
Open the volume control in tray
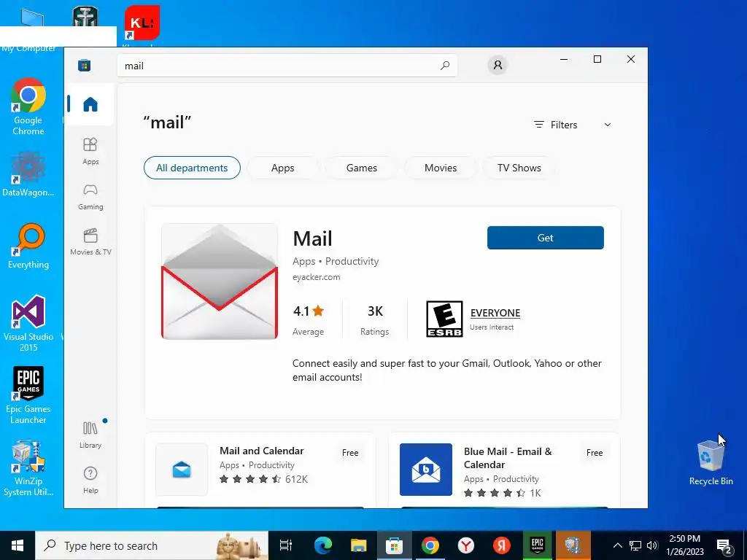point(652,545)
